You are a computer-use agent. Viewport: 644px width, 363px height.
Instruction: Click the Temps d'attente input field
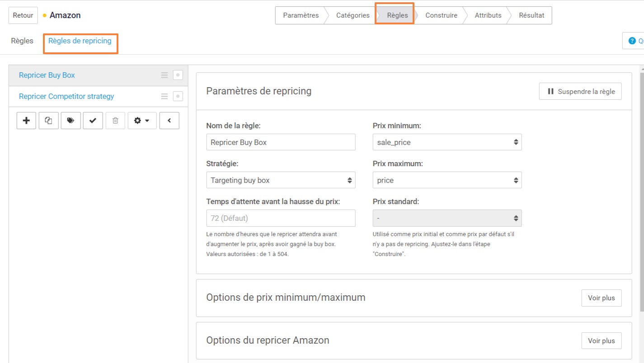click(281, 218)
